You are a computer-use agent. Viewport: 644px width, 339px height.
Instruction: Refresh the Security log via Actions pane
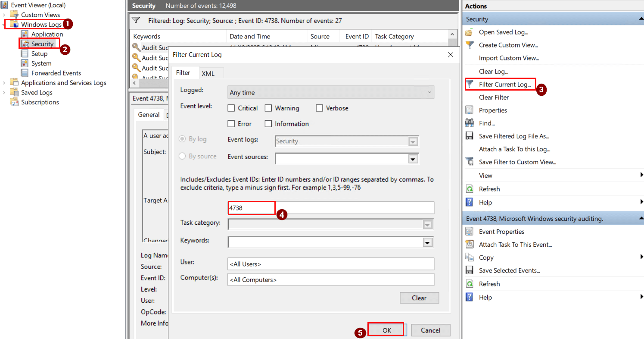click(489, 188)
